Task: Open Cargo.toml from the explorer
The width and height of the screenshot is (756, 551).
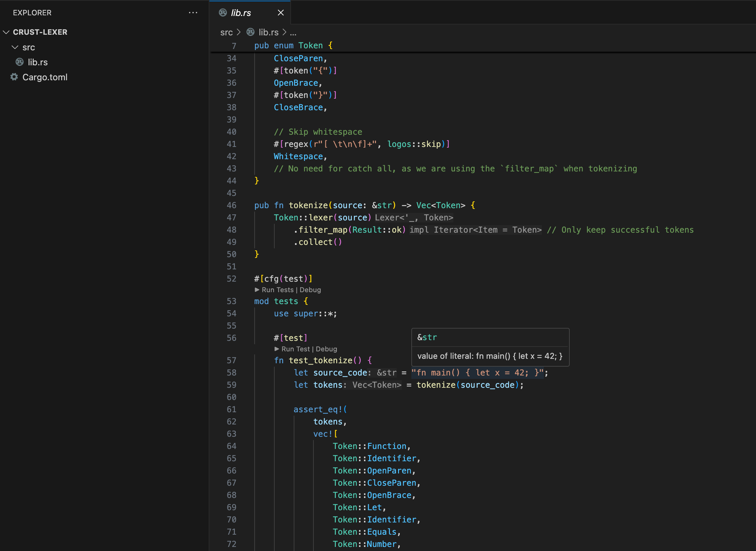Action: [x=45, y=77]
